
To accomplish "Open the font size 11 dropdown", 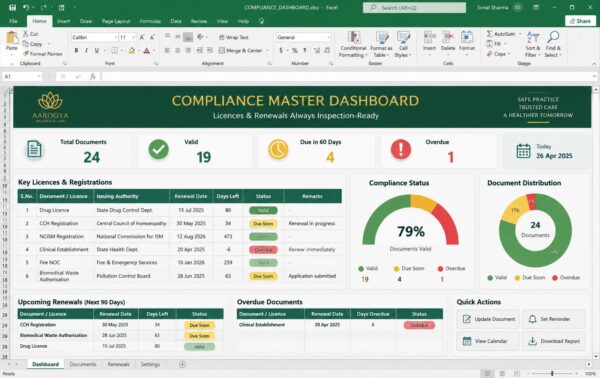I will (x=134, y=37).
